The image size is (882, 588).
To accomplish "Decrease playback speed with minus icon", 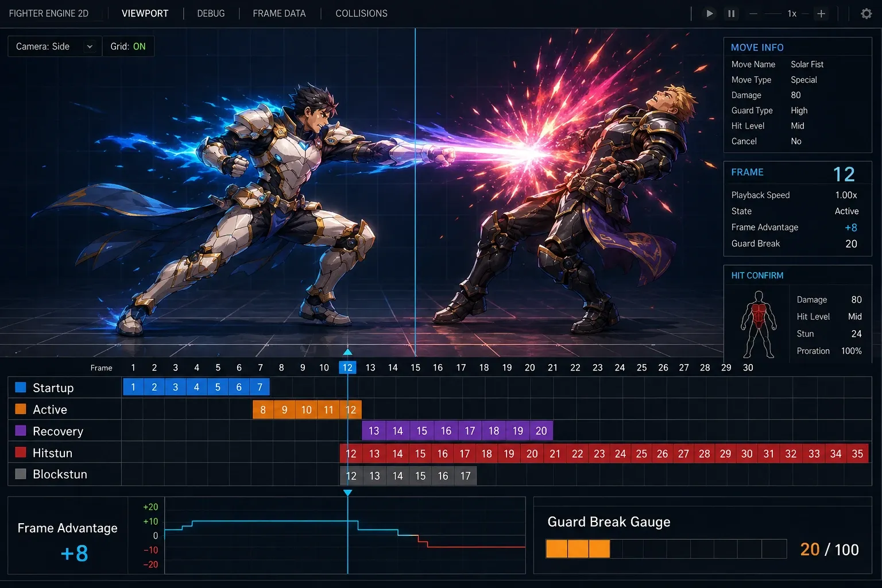I will (753, 13).
